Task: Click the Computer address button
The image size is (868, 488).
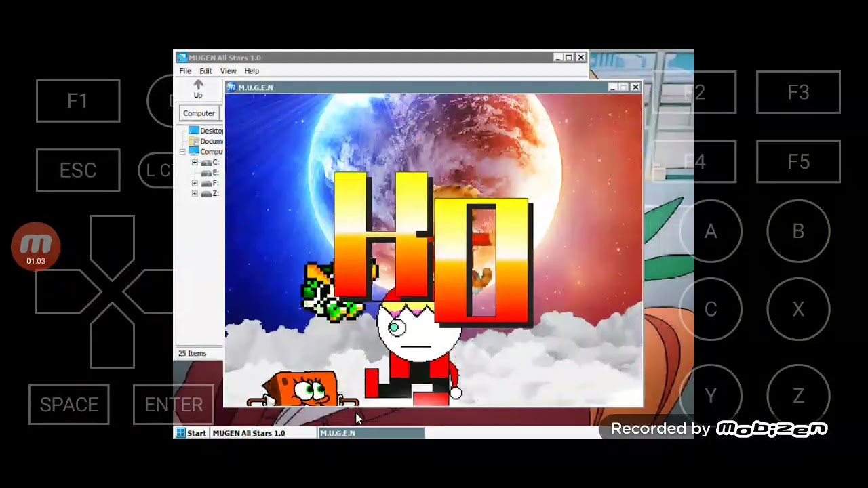Action: [199, 113]
